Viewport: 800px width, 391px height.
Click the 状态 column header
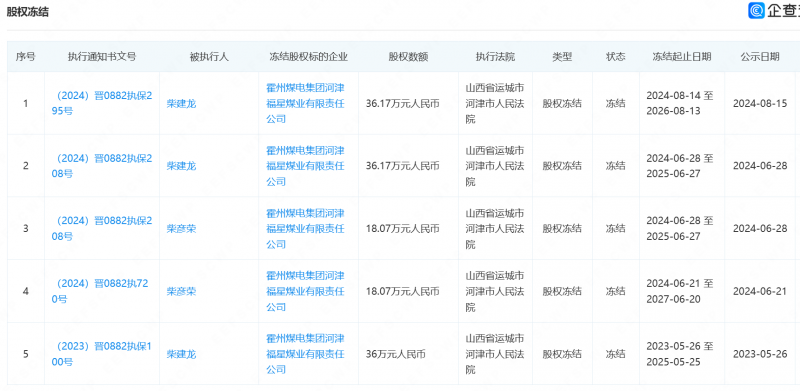(616, 57)
